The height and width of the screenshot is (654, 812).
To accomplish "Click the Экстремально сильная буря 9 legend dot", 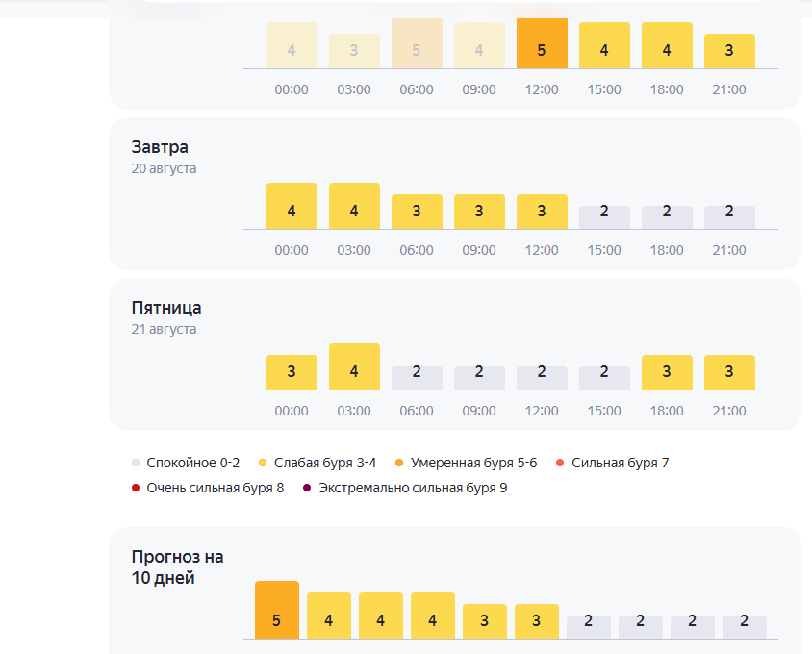I will pos(307,488).
